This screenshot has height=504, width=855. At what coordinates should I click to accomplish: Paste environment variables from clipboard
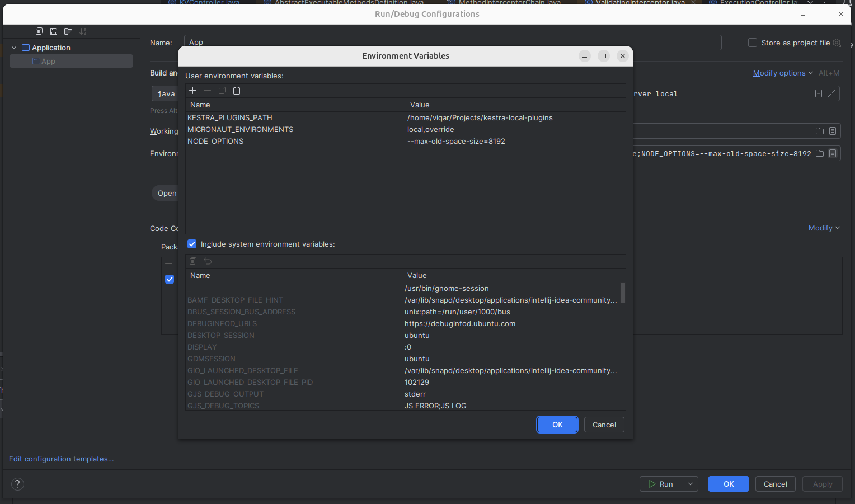point(236,90)
